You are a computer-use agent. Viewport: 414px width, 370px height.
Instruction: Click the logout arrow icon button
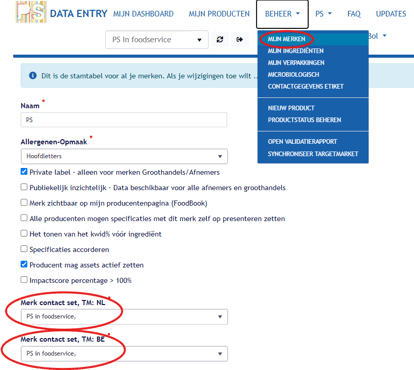[x=240, y=40]
